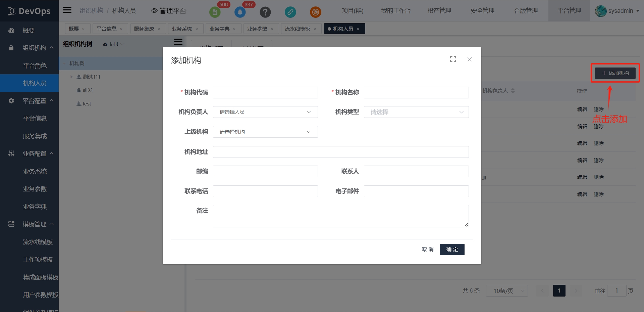The image size is (644, 312).
Task: Collapse the 组织机构 sidebar section
Action: pos(51,48)
